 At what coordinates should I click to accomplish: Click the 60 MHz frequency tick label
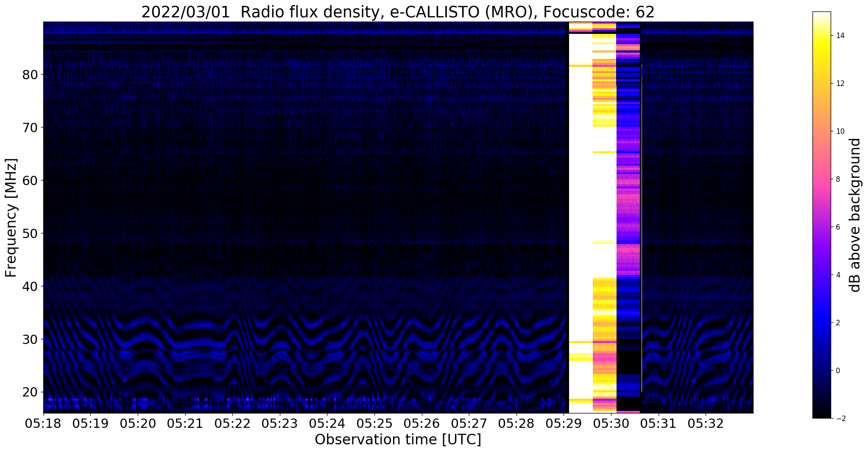[30, 180]
